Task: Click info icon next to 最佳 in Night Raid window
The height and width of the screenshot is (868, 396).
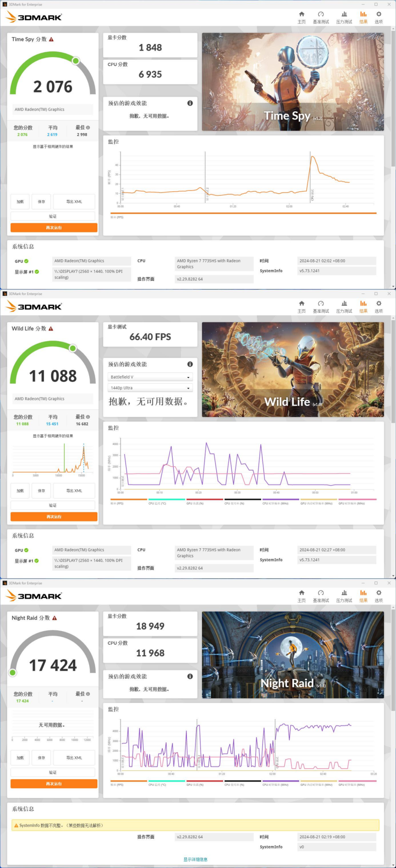Action: (x=88, y=694)
